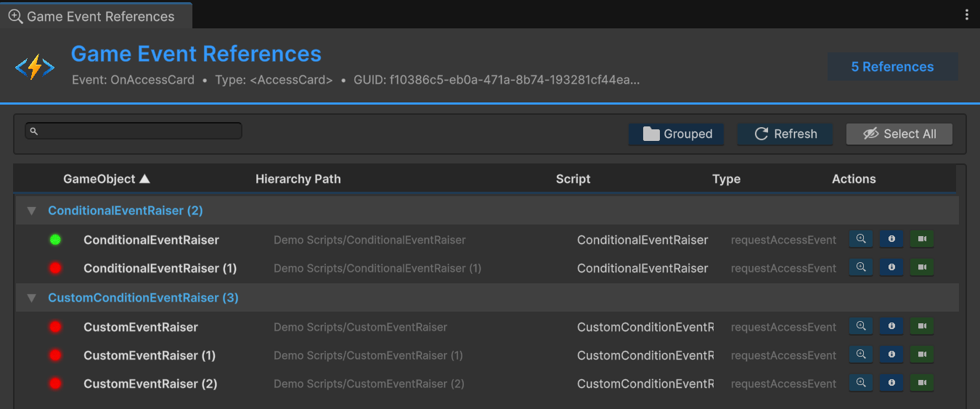Viewport: 980px width, 409px height.
Task: Collapse the CustomConditionEventRaiser (3) group
Action: [31, 298]
